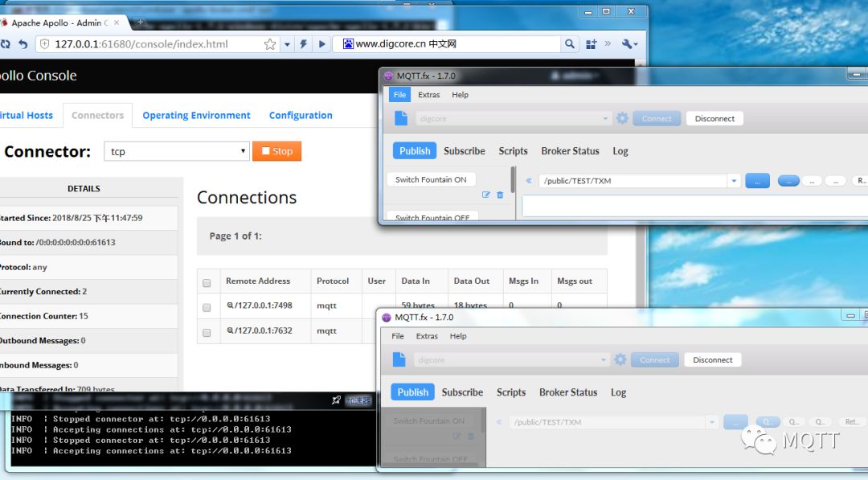Collapse side list with double-arrow icon in upper MQTT.fx
This screenshot has width=868, height=480.
tap(529, 180)
